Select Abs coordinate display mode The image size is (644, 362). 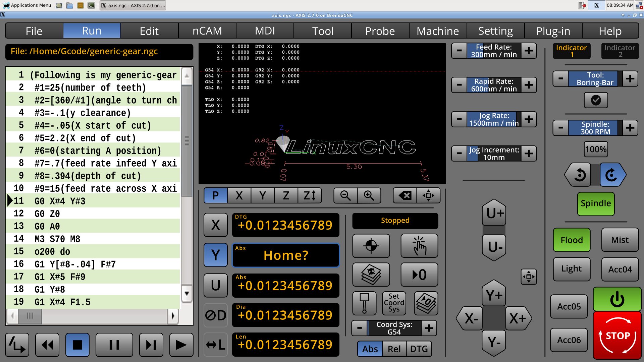pyautogui.click(x=370, y=349)
